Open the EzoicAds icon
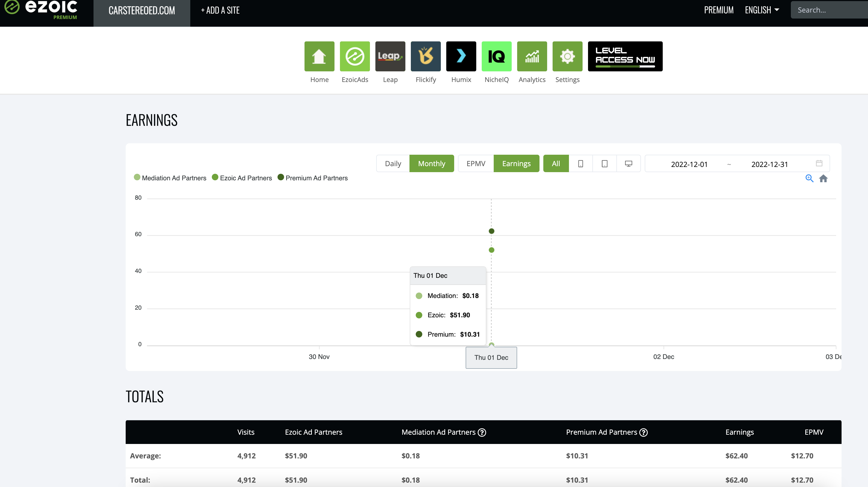This screenshot has height=487, width=868. point(354,56)
